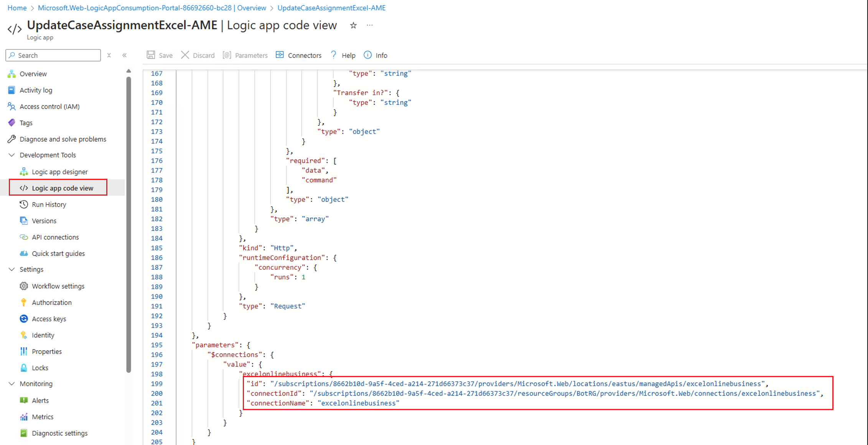Click the "parameters" key in the code
Viewport: 868px width, 445px height.
pyautogui.click(x=215, y=345)
